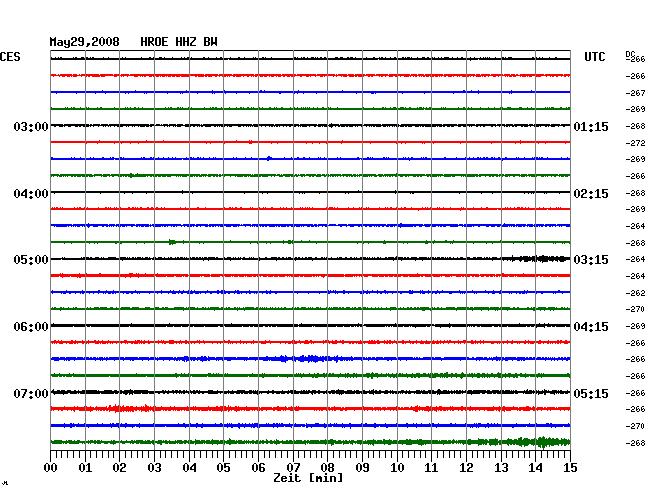Screen dimensions: 650x494
Task: Click minute tick label 04
Action: coord(189,468)
